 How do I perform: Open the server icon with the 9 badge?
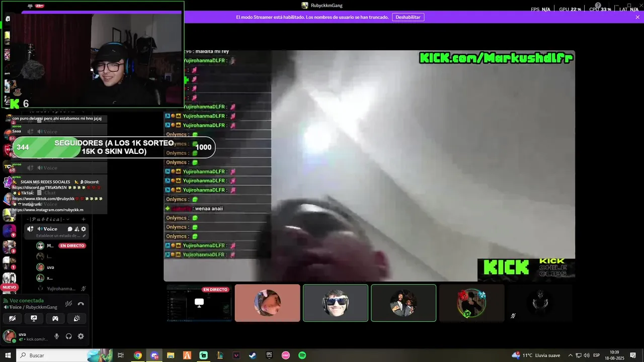click(x=10, y=231)
